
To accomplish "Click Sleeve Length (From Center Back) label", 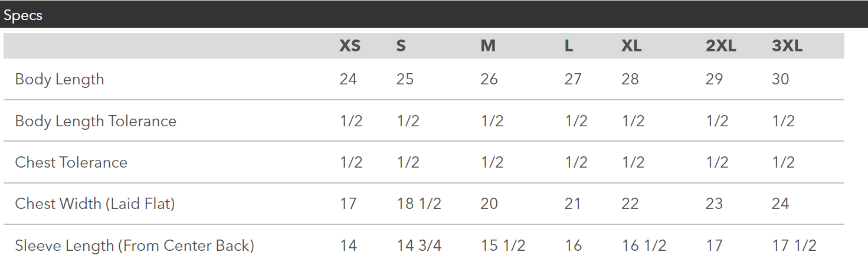I will [x=135, y=245].
